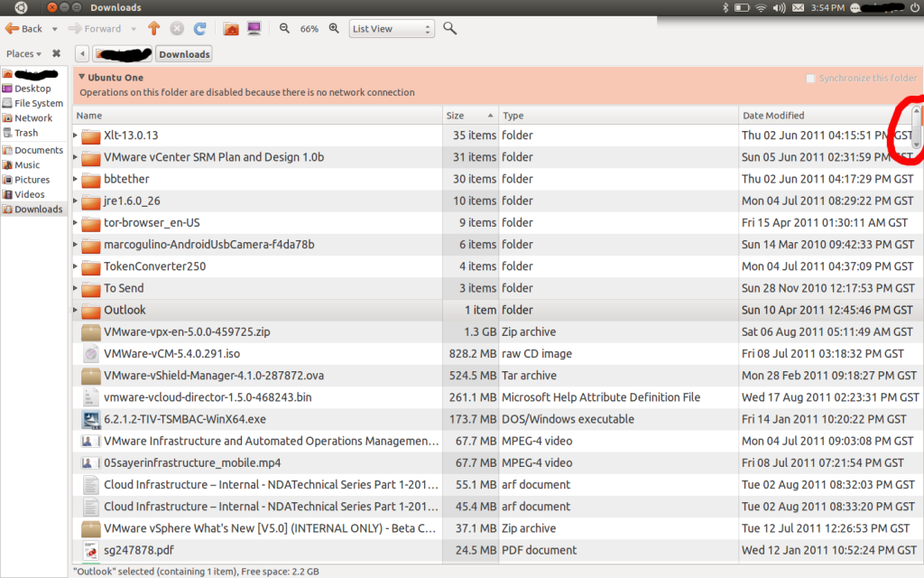Open the Places sidebar selector dropdown
The height and width of the screenshot is (578, 924).
pyautogui.click(x=23, y=53)
